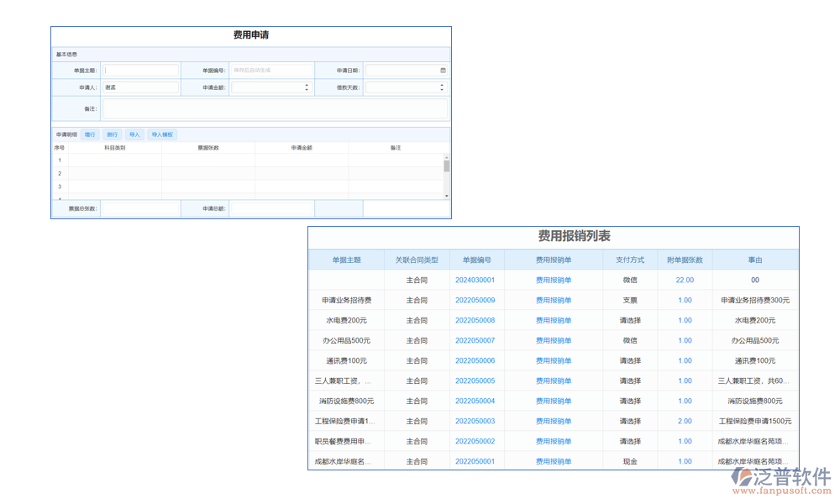Open the 请选择 dropdown for 消防设施费800元

630,401
